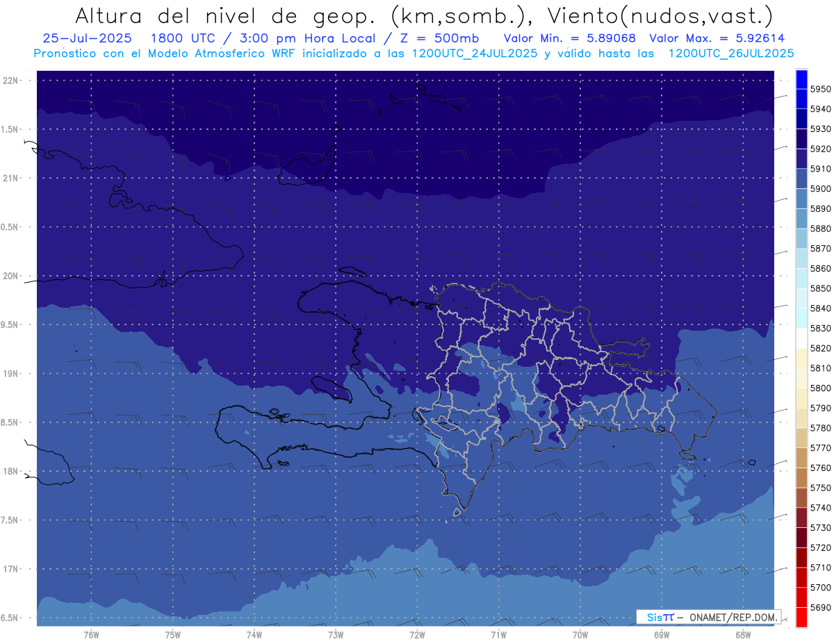This screenshot has height=644, width=834.
Task: Click the '76W' longitude label
Action: click(x=91, y=634)
